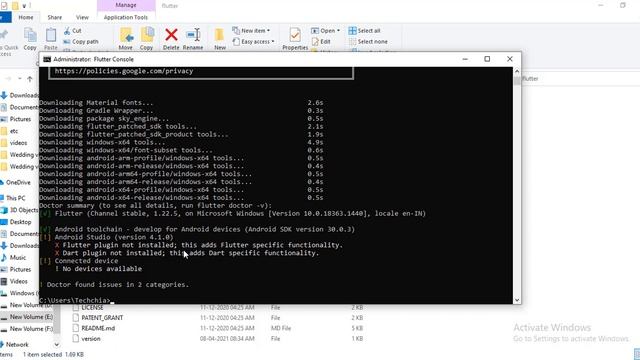Open the Easy access dropdown
Screen dimensions: 640x360
253,42
